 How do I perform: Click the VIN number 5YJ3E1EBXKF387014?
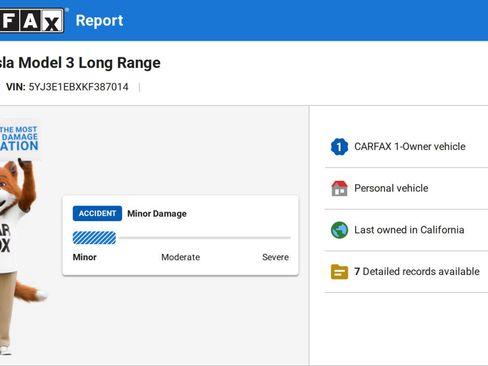pos(78,87)
